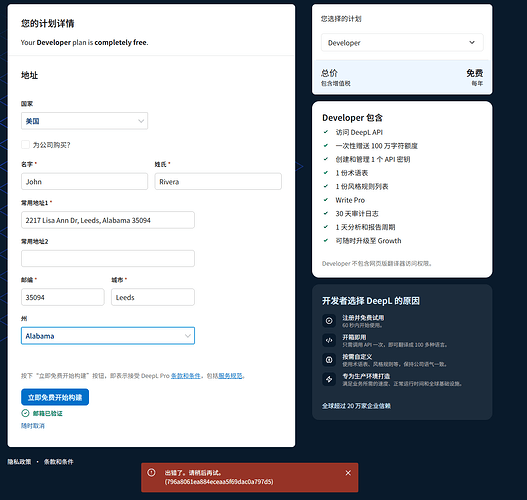
Task: Open the 条款和条件 link in the consent text
Action: click(186, 376)
